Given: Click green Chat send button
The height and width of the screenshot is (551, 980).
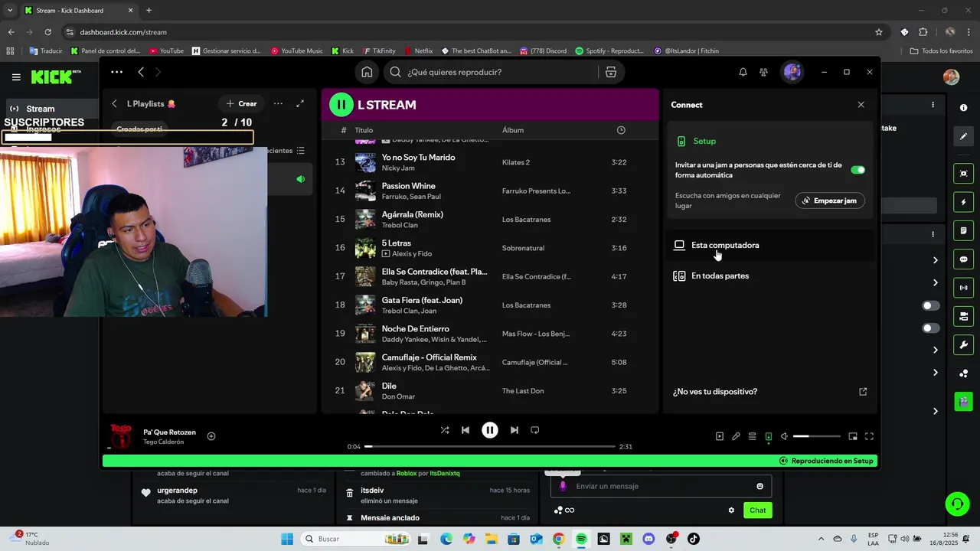Looking at the screenshot, I should pos(757,510).
